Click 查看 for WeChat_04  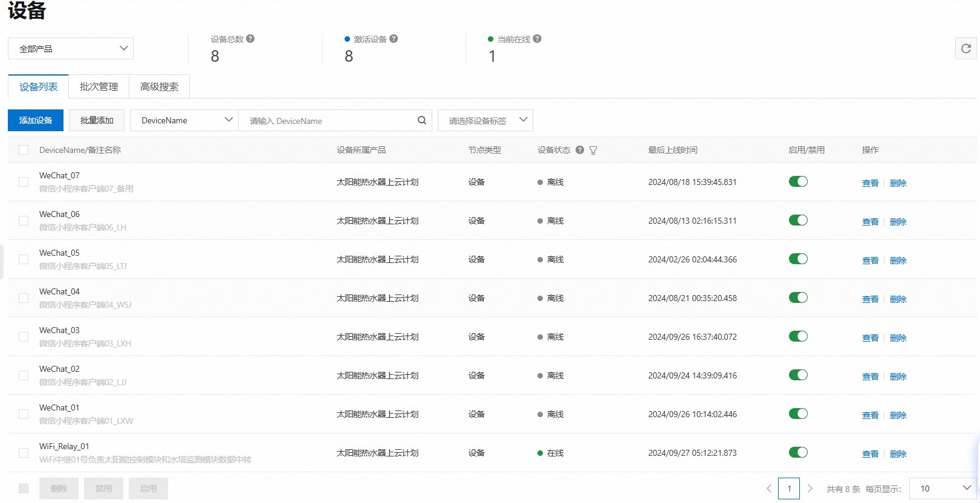coord(870,299)
